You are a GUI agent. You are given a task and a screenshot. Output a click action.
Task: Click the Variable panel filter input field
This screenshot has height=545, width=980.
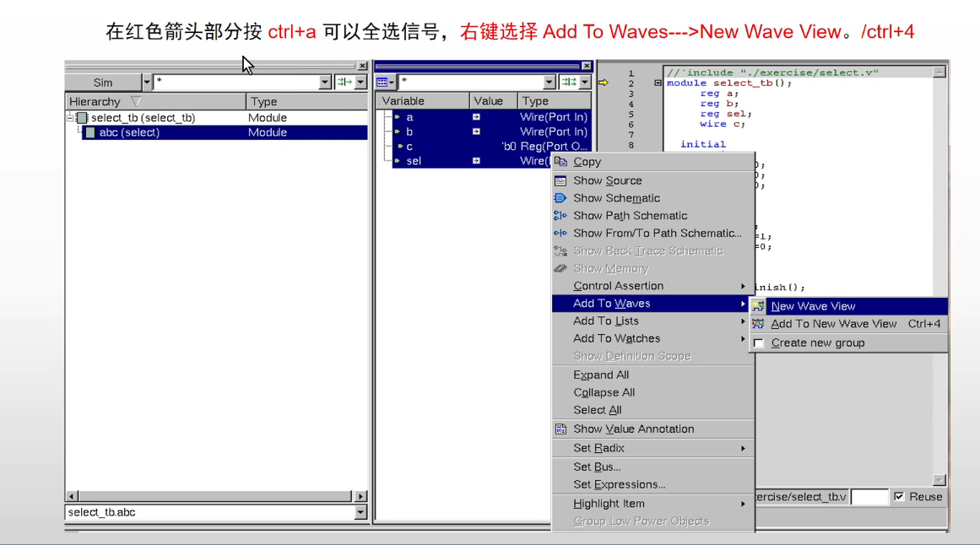(471, 82)
